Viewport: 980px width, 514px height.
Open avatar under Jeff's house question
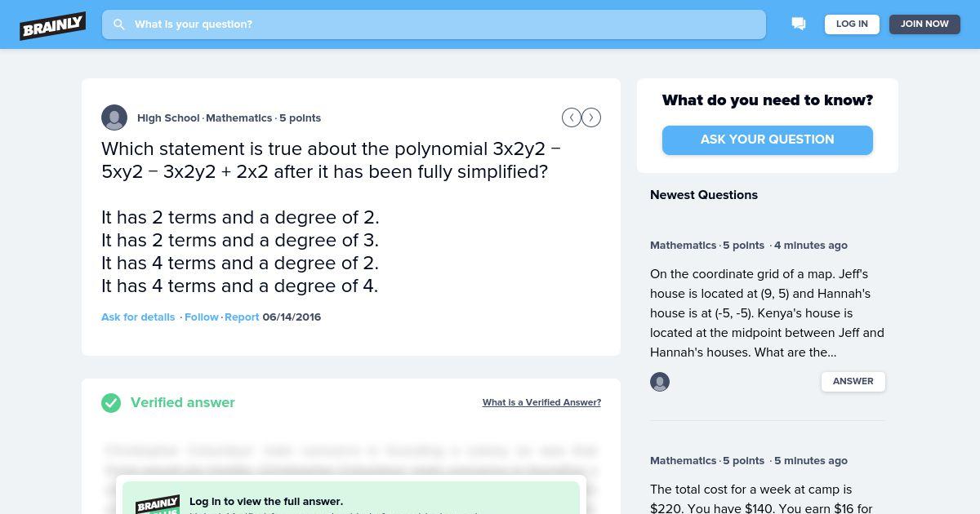tap(660, 382)
